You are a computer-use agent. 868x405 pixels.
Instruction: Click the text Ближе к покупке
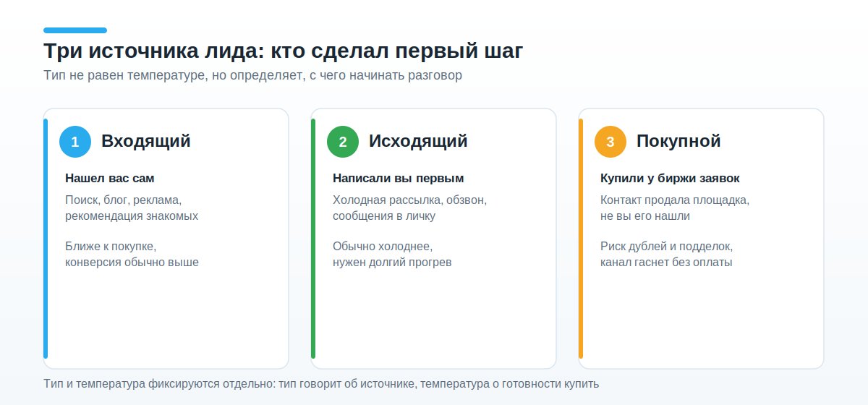(111, 246)
